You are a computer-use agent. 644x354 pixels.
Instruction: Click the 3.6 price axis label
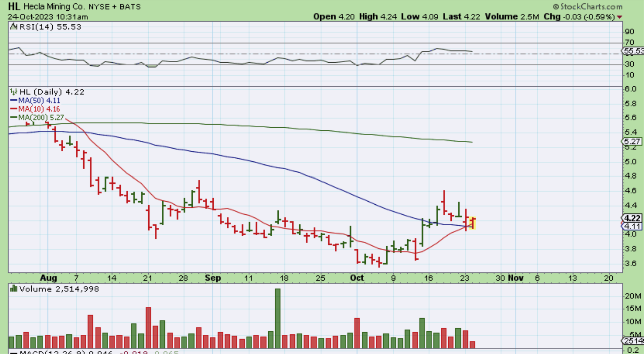[x=631, y=264]
